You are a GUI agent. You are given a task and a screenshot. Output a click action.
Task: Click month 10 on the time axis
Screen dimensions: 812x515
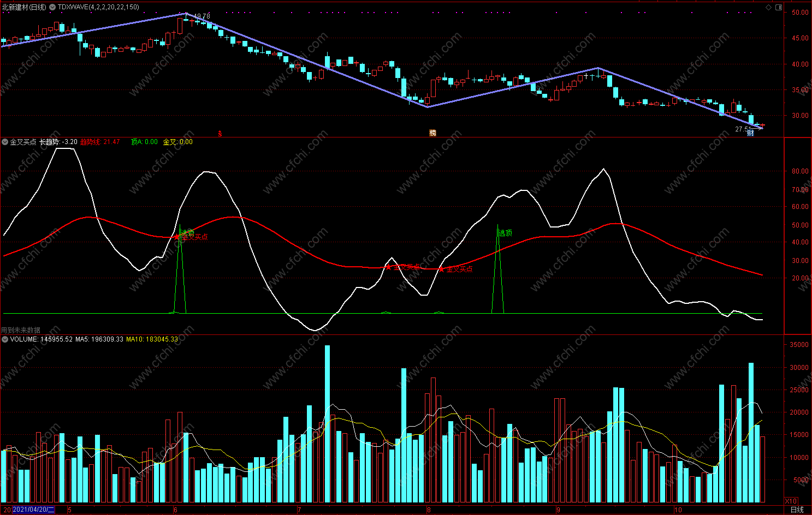[678, 510]
